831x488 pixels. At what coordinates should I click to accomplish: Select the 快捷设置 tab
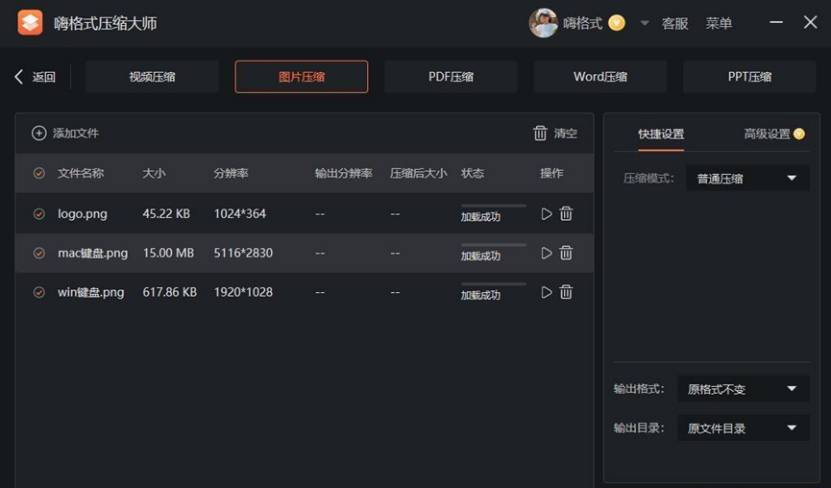661,134
